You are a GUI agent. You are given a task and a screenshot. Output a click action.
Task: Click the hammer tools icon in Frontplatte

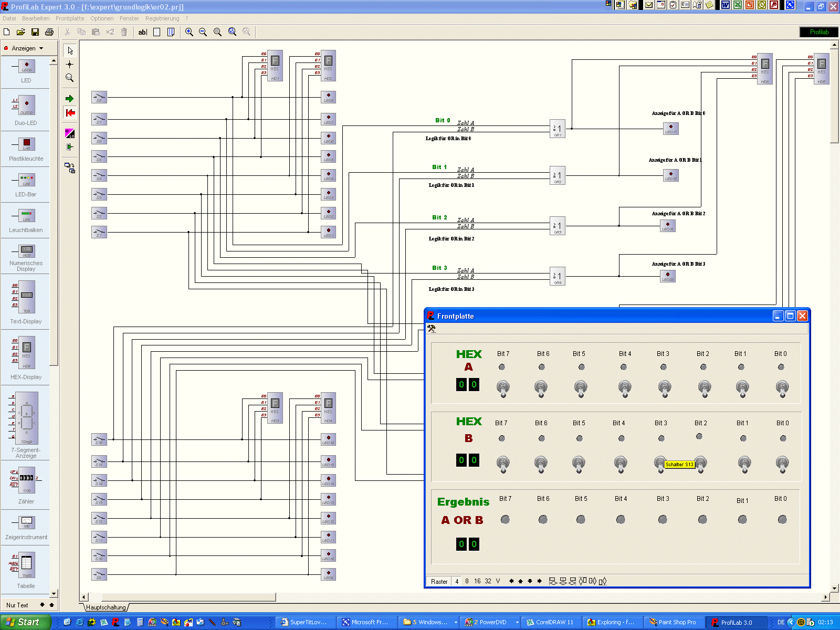point(432,329)
